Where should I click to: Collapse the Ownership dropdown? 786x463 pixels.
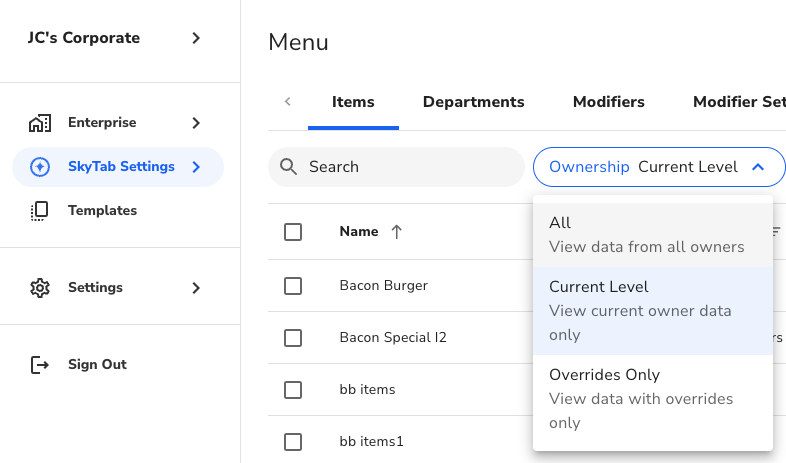pos(757,167)
